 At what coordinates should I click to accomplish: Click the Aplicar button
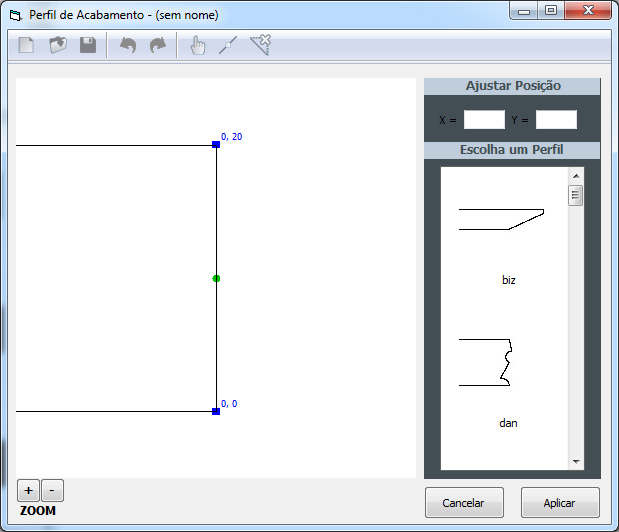pos(560,502)
